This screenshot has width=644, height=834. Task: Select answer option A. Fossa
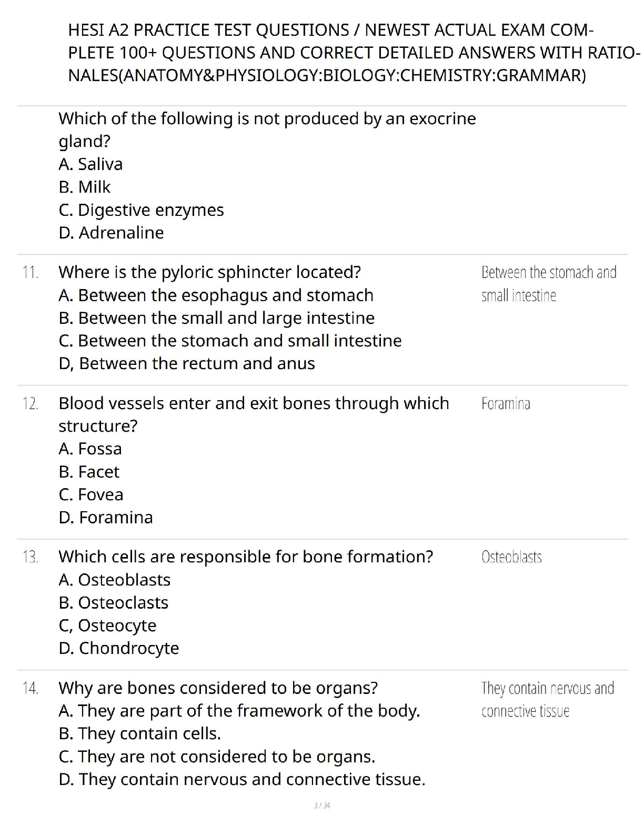90,449
